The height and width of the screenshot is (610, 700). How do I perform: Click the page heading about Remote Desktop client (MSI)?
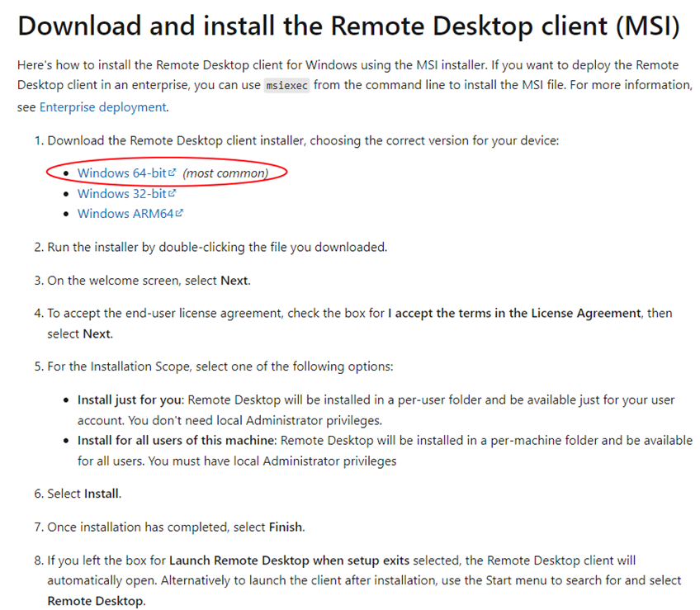pos(348,26)
